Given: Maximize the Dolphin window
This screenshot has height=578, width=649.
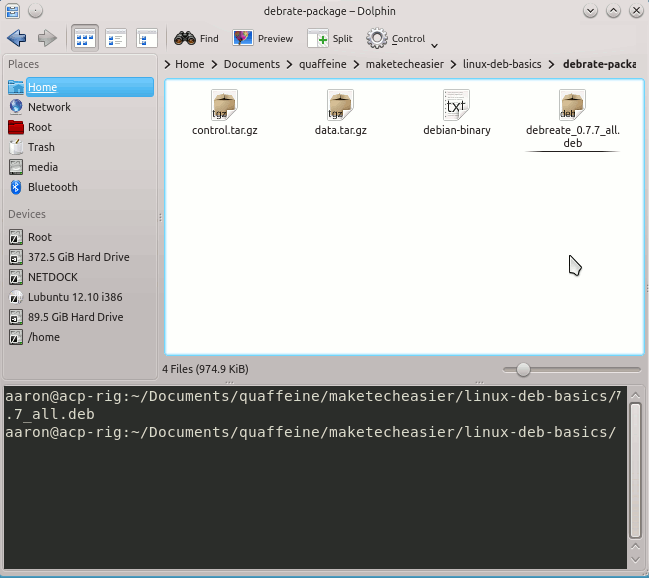Looking at the screenshot, I should [x=613, y=11].
